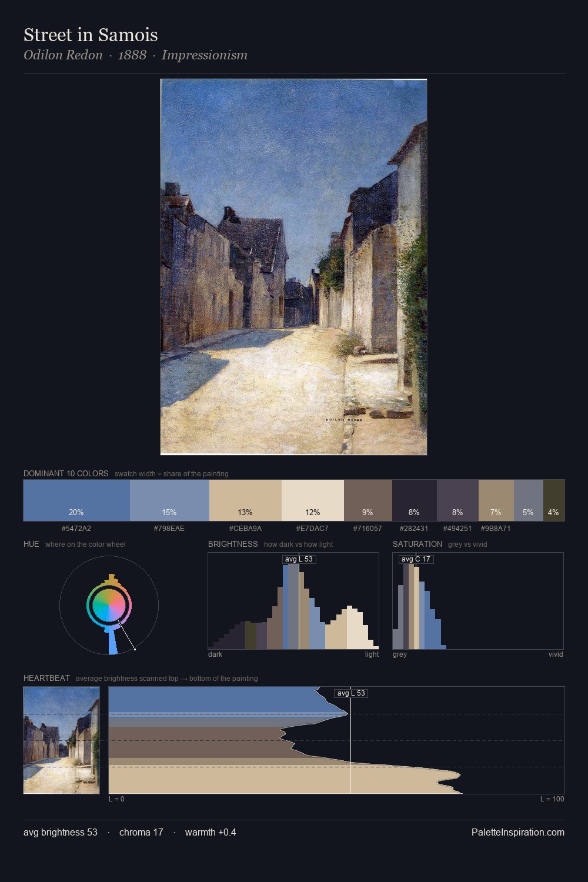The height and width of the screenshot is (882, 588).
Task: Click the grey 5% swatch
Action: [529, 500]
